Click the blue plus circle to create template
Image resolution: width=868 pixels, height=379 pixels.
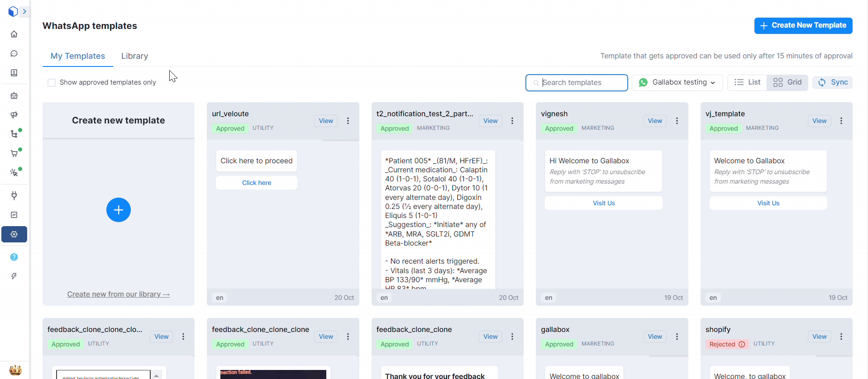tap(119, 210)
